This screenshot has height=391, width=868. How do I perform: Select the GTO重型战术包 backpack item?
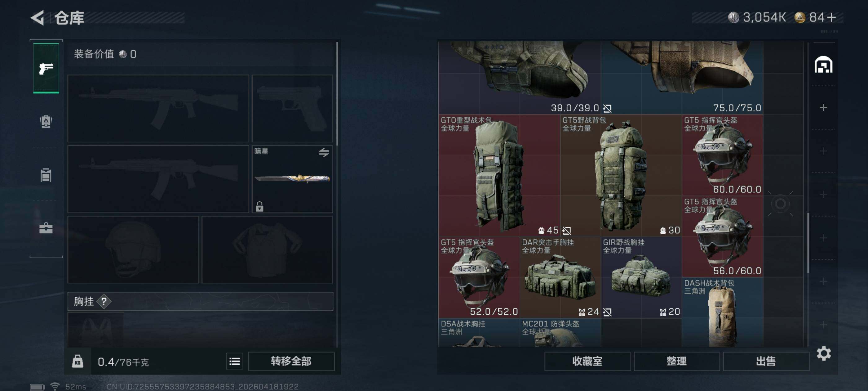[x=499, y=175]
